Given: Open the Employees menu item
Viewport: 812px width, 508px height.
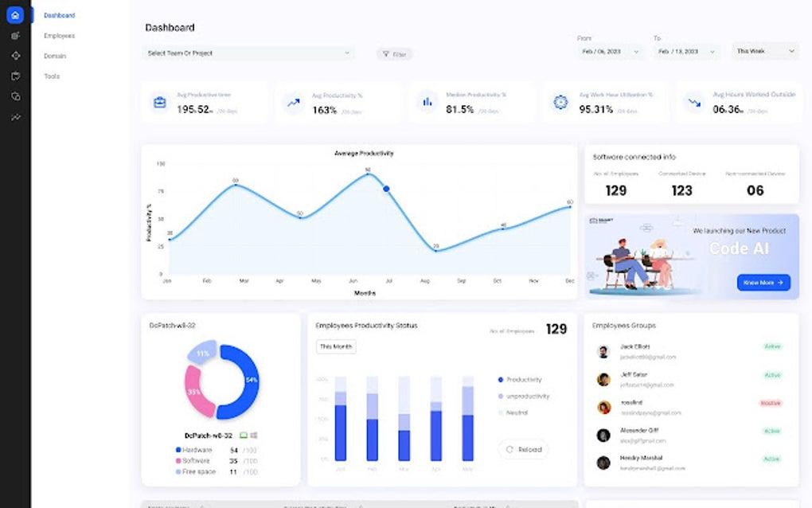Looking at the screenshot, I should 60,36.
